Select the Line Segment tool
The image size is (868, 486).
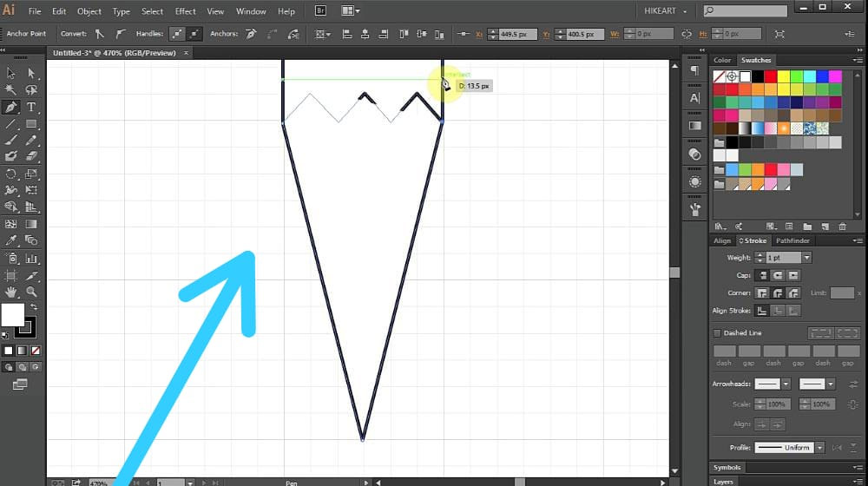[x=10, y=124]
